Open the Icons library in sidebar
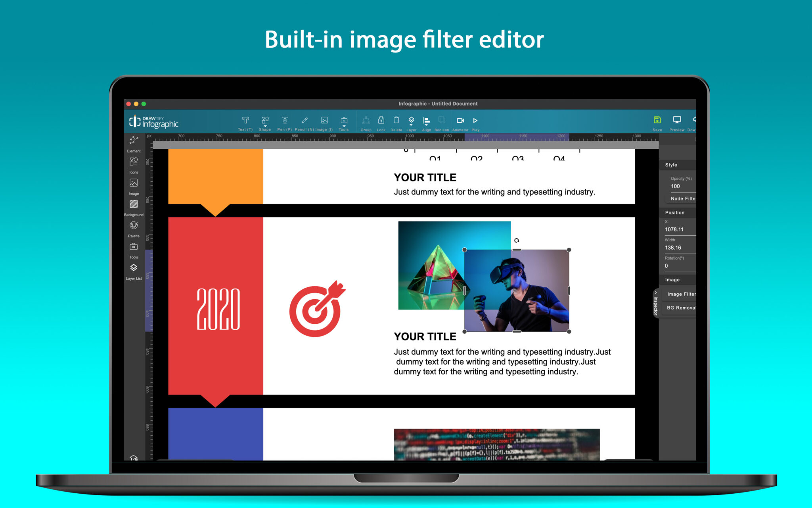812x508 pixels. tap(134, 162)
